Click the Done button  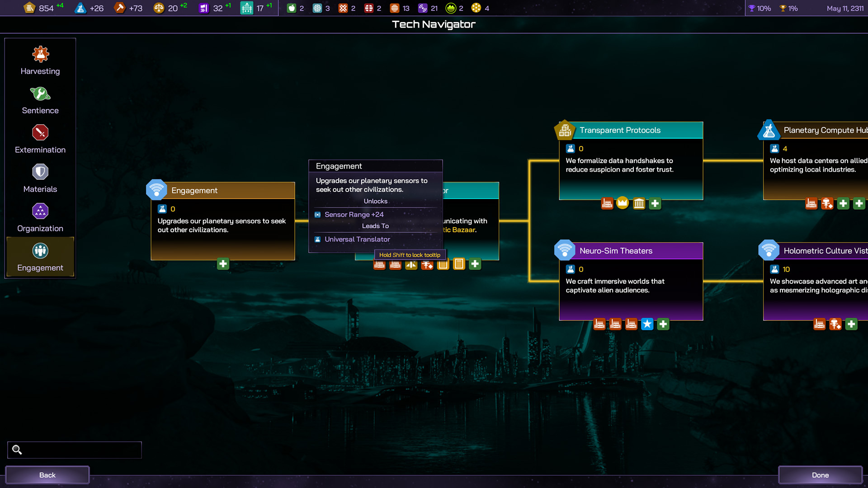pyautogui.click(x=820, y=475)
